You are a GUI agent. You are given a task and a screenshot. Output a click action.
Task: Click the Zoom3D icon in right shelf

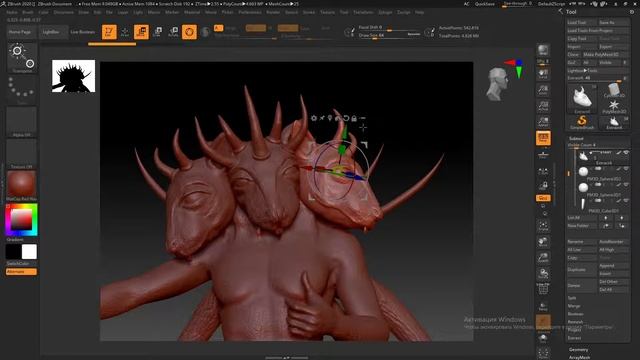pos(543,258)
